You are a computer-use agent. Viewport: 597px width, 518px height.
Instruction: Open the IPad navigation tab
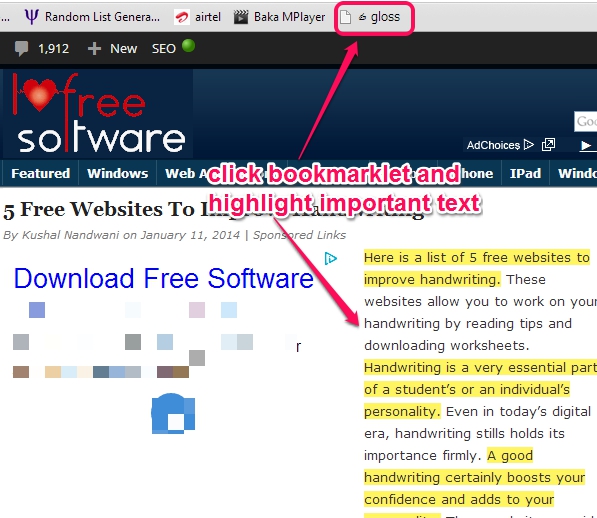tap(525, 174)
